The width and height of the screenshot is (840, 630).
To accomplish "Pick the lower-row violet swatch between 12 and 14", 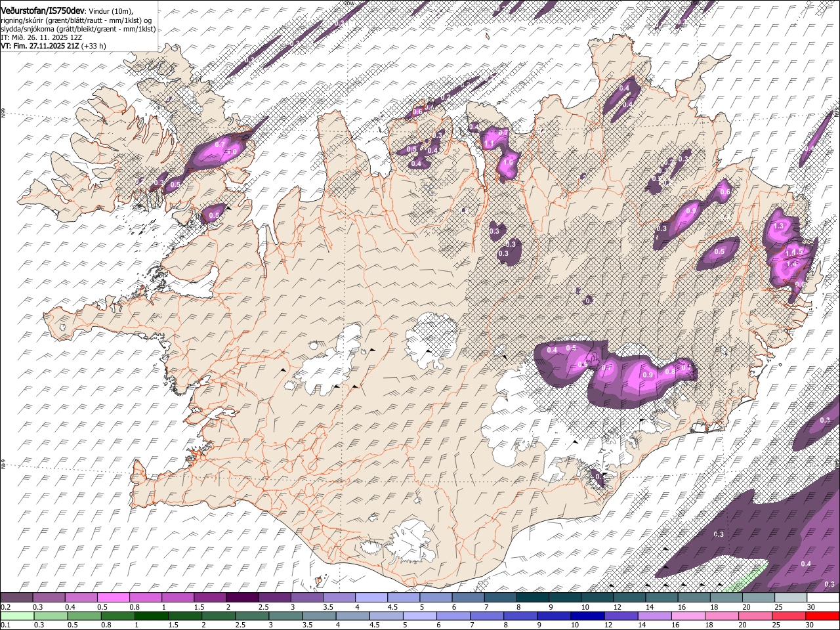I will tap(621, 616).
